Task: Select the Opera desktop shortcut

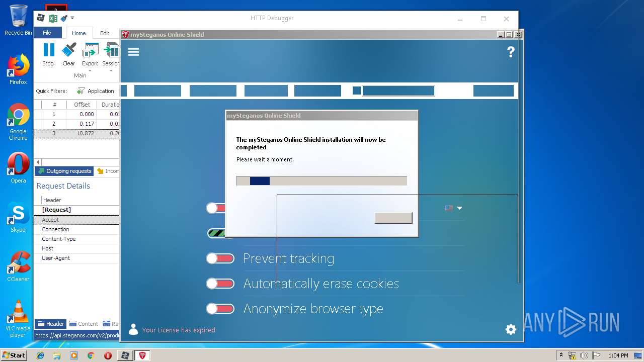Action: click(x=18, y=167)
